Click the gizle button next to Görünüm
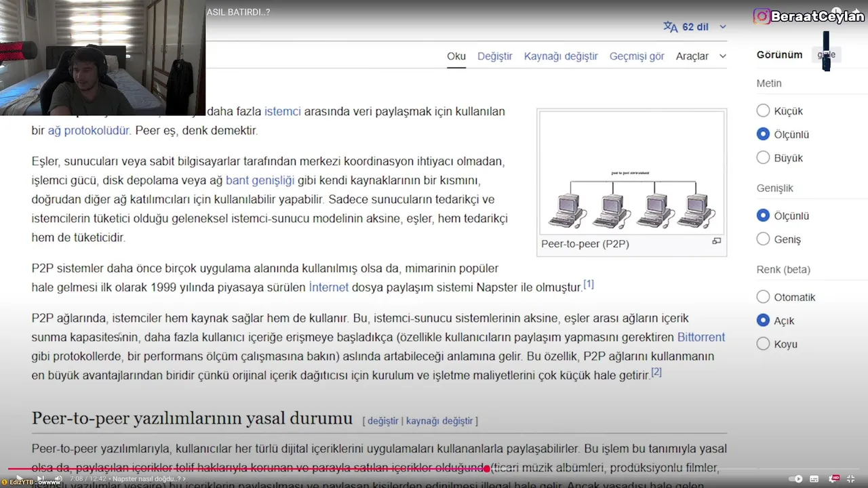This screenshot has width=868, height=488. [827, 55]
